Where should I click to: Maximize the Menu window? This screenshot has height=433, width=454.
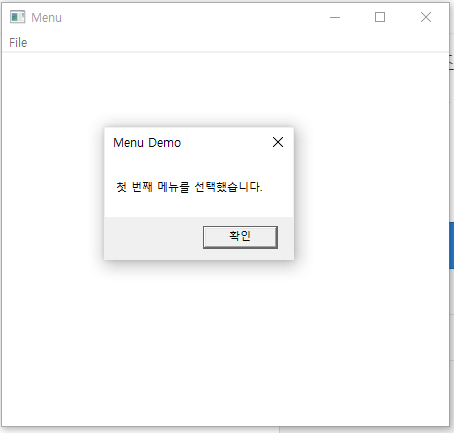380,17
